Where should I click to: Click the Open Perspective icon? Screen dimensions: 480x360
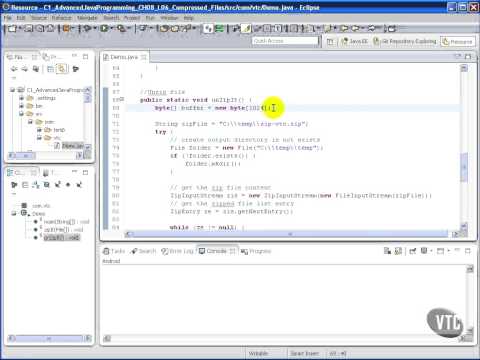[x=330, y=42]
